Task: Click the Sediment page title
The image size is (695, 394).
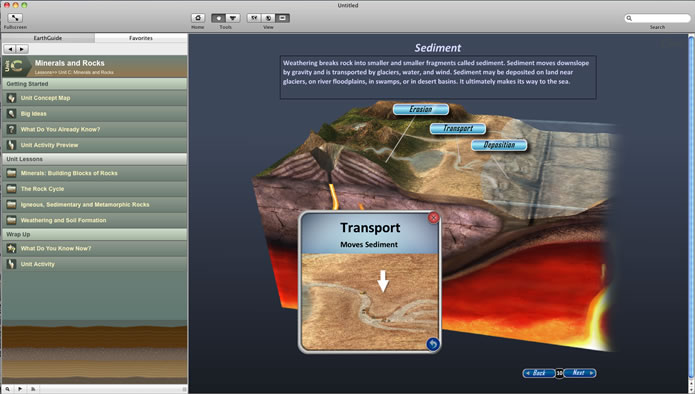Action: coord(437,48)
